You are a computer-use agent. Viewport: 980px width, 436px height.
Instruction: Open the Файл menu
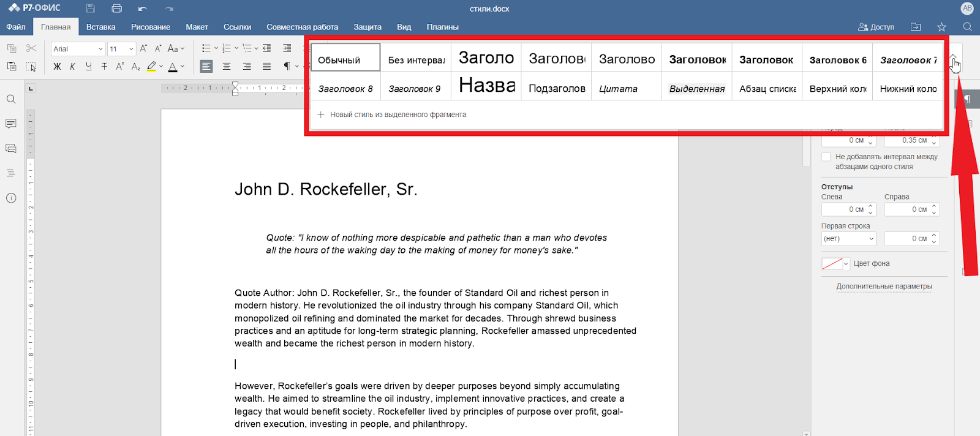(x=16, y=27)
